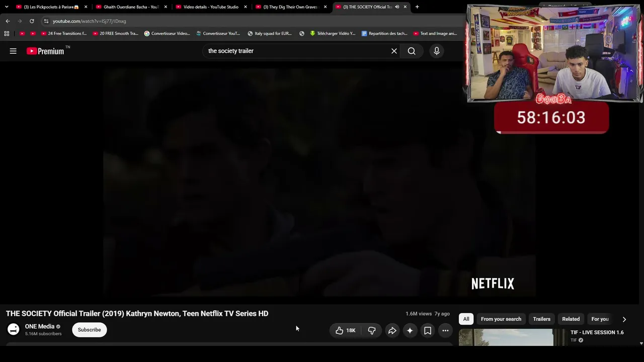The image size is (644, 362).
Task: Open Télécharger Vidéo bookmark
Action: coord(333,34)
